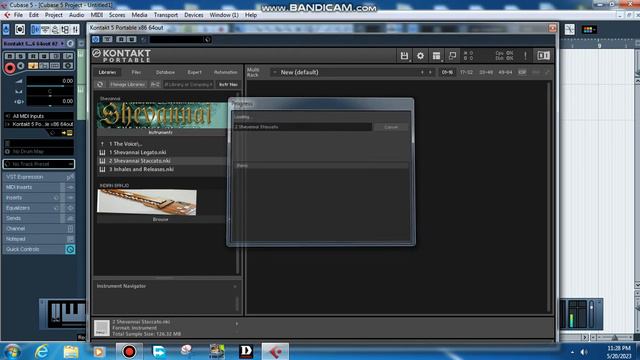Click the Cubase snap/crosshair tool icon
The height and width of the screenshot is (360, 640).
570,29
